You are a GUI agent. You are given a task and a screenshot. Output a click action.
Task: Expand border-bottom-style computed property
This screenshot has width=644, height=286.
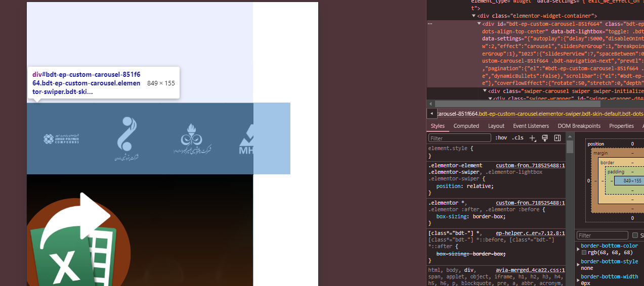click(578, 264)
